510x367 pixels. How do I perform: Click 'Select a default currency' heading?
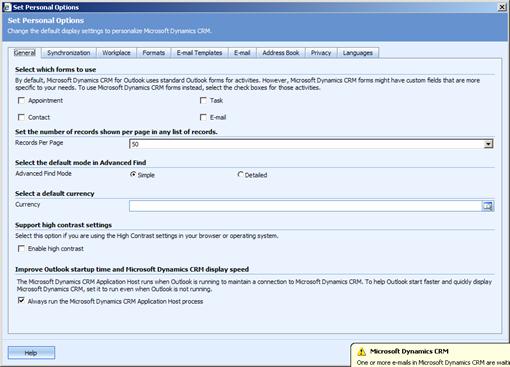55,194
